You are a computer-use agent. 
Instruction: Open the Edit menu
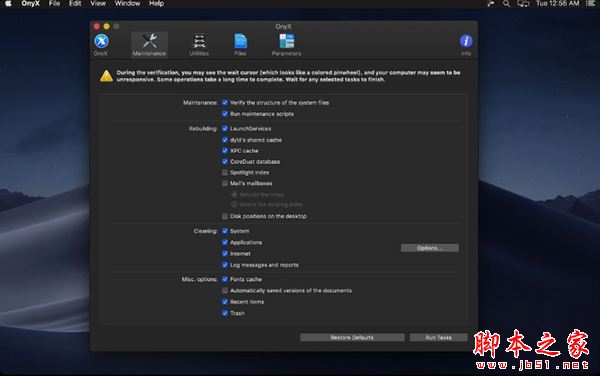(x=75, y=4)
